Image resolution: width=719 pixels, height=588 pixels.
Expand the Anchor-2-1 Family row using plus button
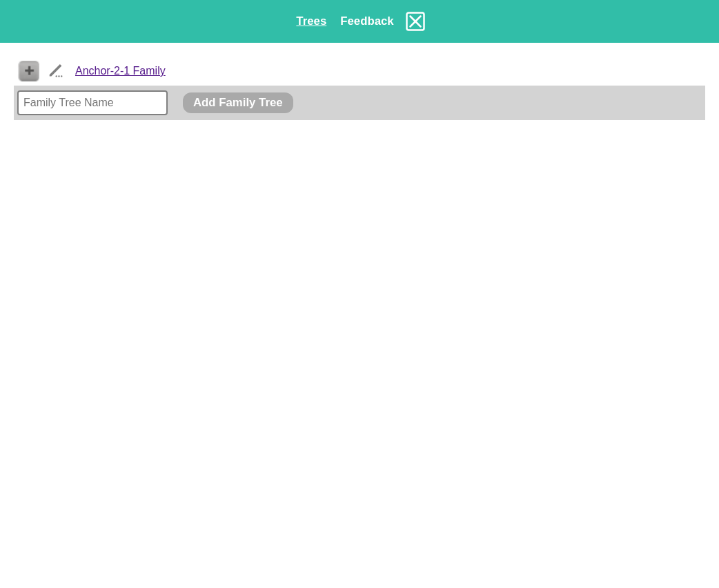coord(29,71)
